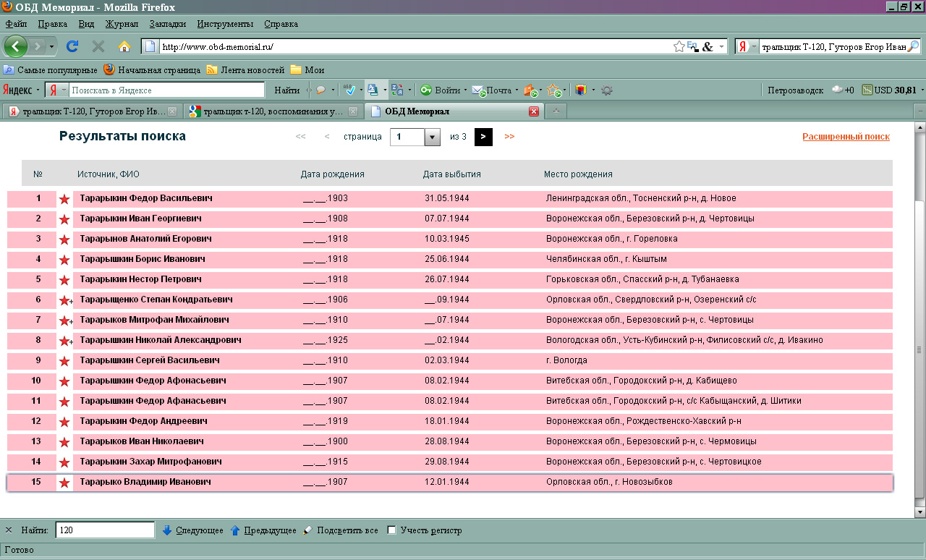Close the find bar with the X icon
926x560 pixels.
[x=9, y=530]
